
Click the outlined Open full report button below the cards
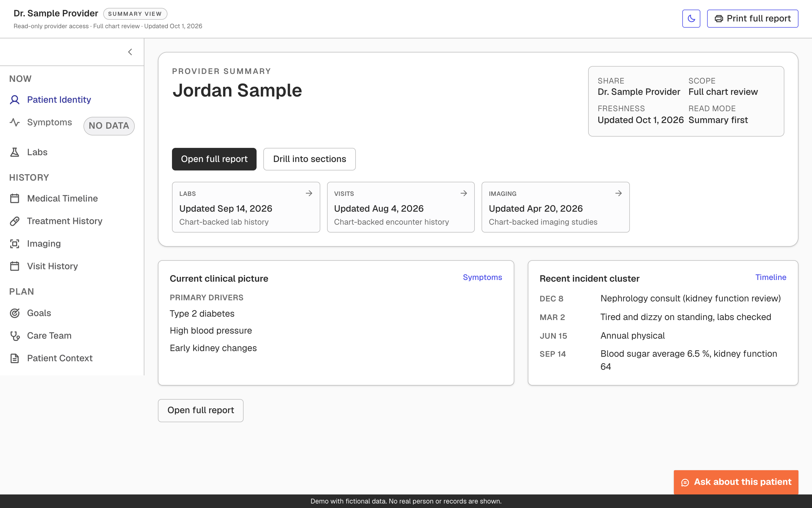(x=201, y=410)
